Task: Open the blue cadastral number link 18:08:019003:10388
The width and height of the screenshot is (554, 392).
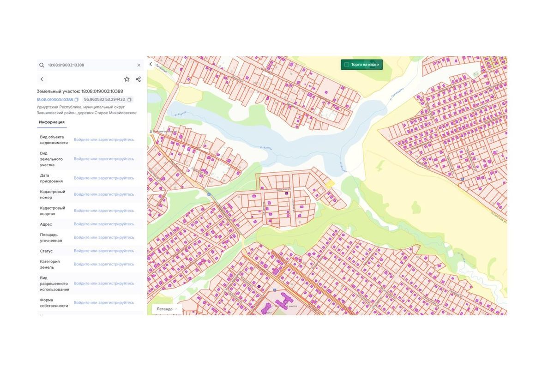Action: point(55,100)
